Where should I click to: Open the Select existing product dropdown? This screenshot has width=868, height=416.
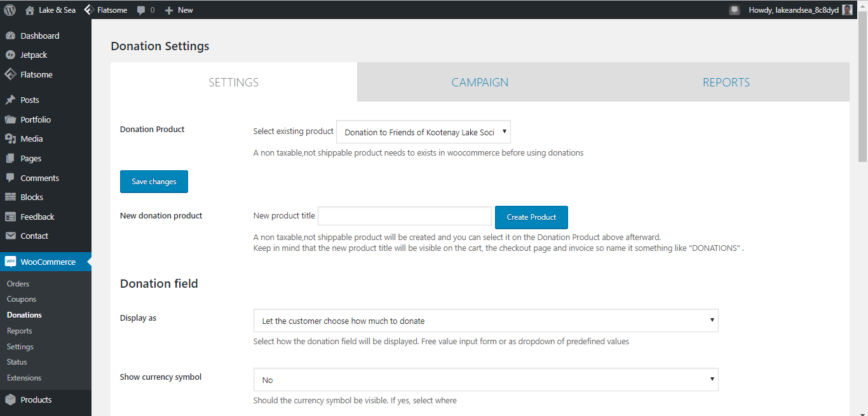coord(423,132)
